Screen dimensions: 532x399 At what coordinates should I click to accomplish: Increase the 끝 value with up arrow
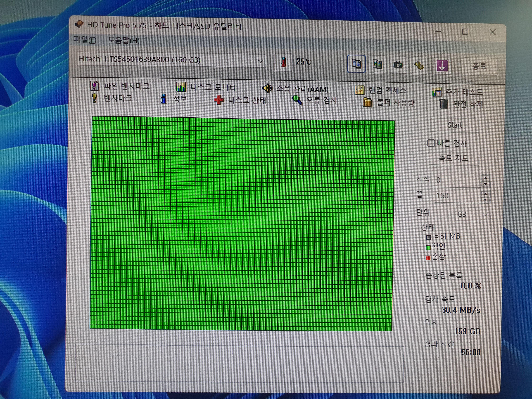point(485,194)
